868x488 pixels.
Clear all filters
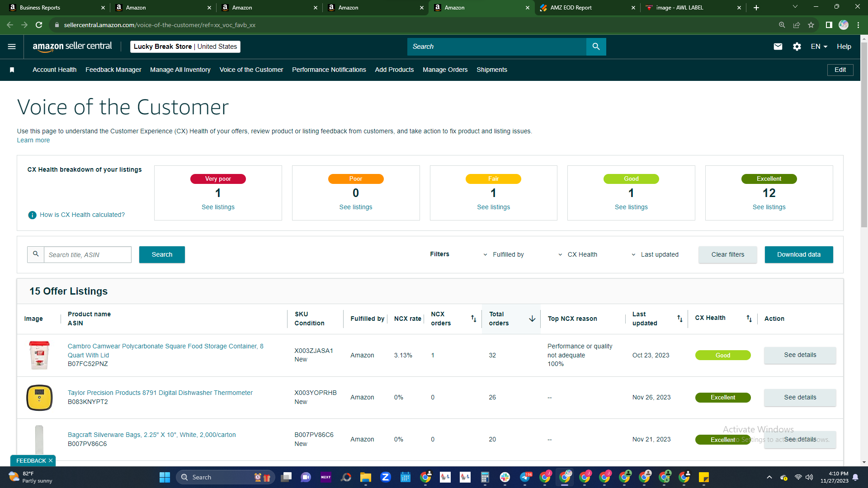[728, 254]
